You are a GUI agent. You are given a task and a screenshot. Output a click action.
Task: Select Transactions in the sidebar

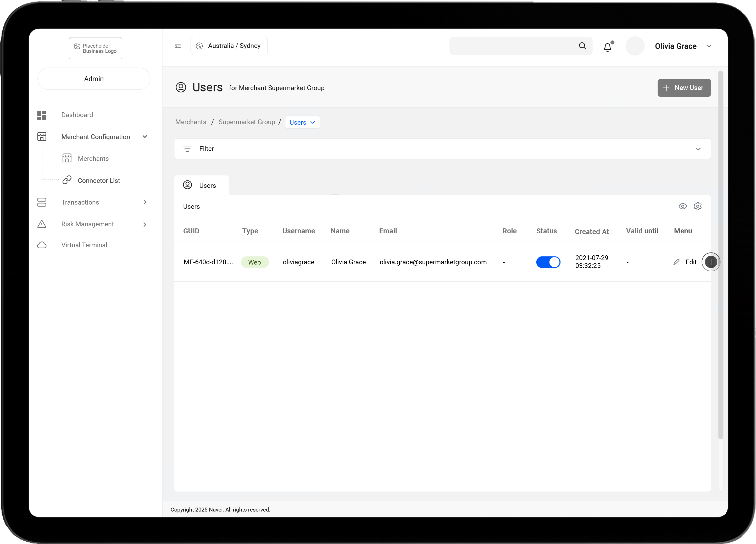[x=80, y=202]
